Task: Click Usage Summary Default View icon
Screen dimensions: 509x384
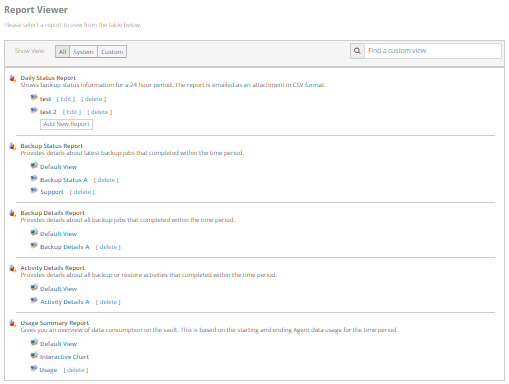Action: [x=34, y=342]
